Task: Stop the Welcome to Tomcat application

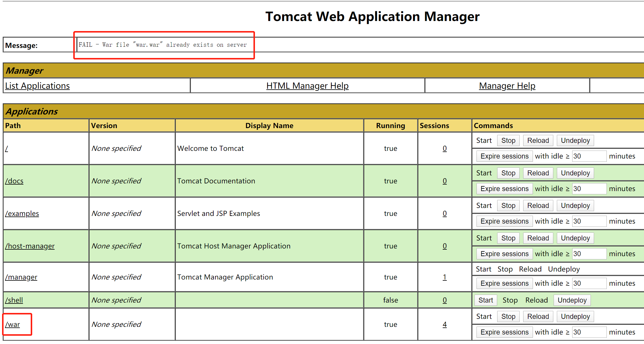Action: (x=508, y=140)
